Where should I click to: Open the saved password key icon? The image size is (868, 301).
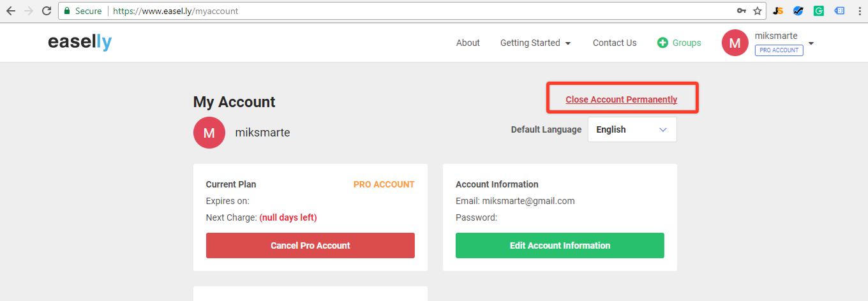tap(742, 11)
